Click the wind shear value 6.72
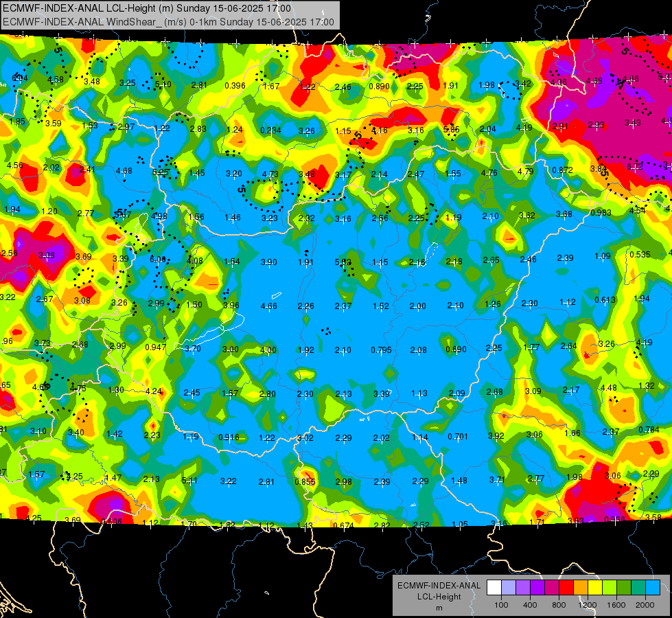672x618 pixels. pyautogui.click(x=635, y=166)
